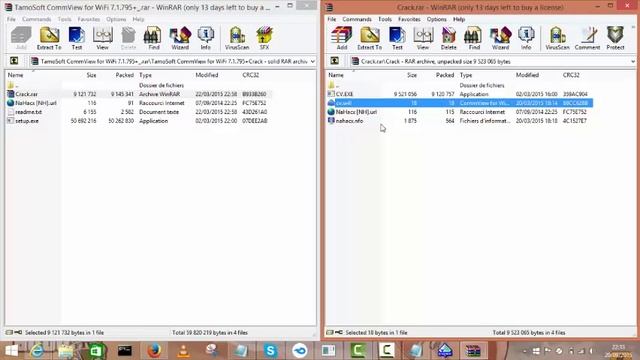The height and width of the screenshot is (360, 640).
Task: Click View icon in Crack.rar window
Action: (x=423, y=38)
